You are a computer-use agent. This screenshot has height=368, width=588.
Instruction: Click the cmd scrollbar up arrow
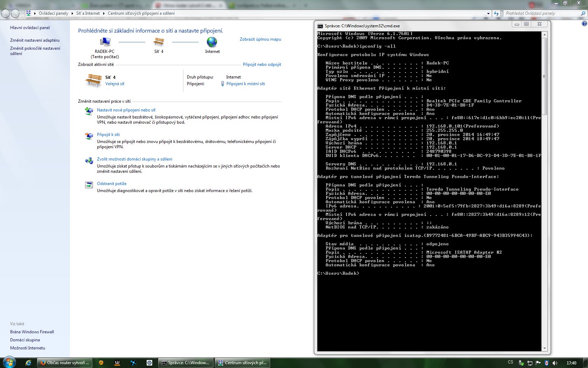click(x=544, y=35)
